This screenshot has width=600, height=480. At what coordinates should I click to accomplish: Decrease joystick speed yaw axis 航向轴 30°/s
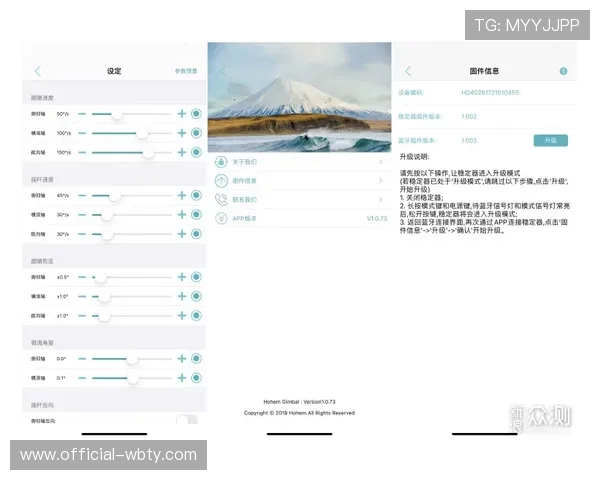point(82,234)
